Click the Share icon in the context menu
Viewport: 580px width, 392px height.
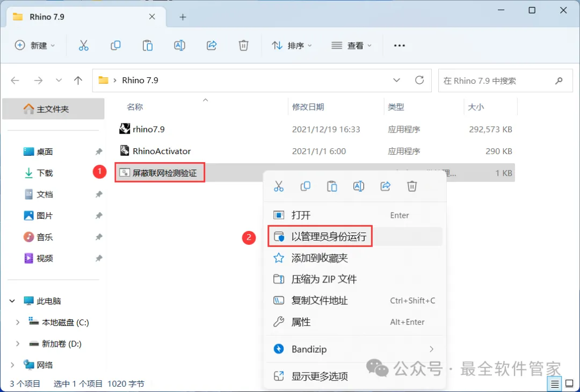(x=386, y=186)
